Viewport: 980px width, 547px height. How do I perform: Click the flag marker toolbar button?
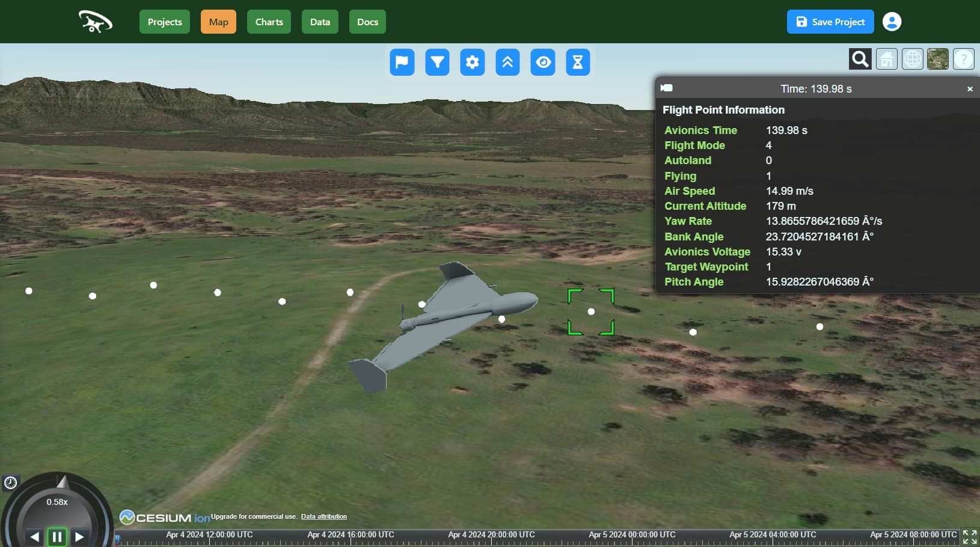tap(402, 62)
